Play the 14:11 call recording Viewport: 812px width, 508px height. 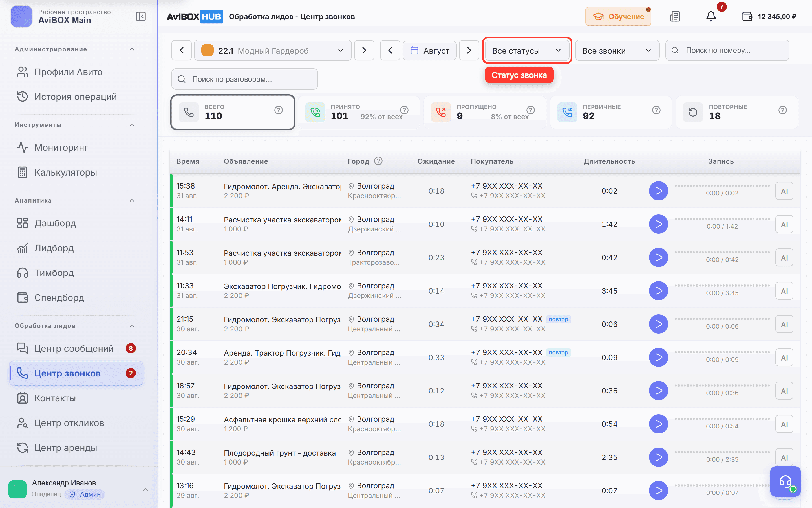point(658,224)
